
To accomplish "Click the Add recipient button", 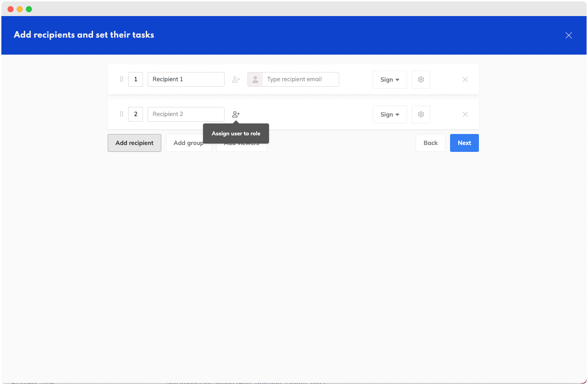I will (x=134, y=143).
